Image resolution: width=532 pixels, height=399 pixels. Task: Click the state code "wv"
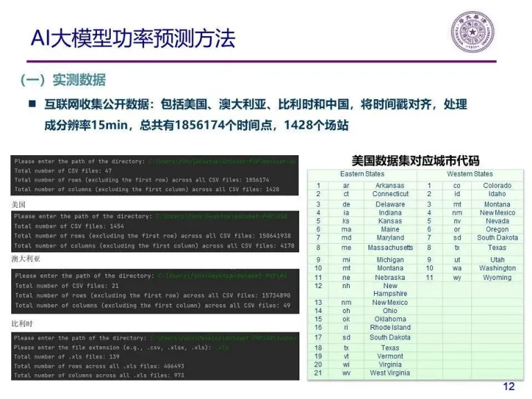pos(346,373)
